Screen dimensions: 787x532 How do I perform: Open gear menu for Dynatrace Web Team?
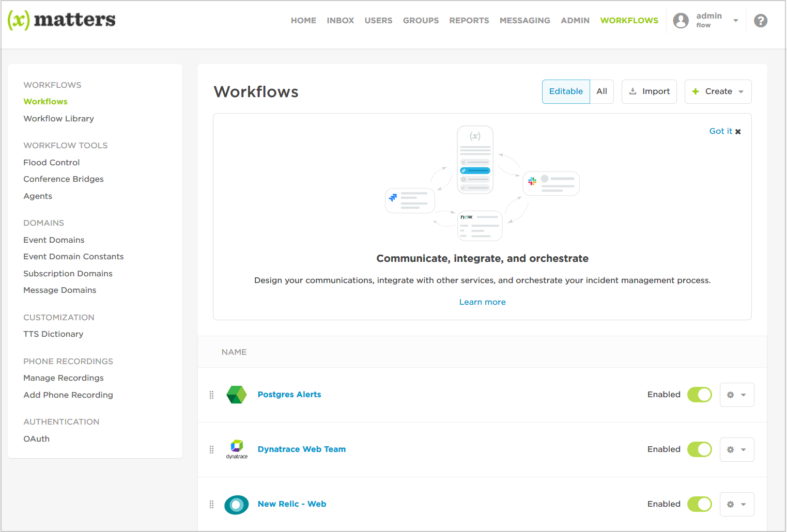tap(737, 450)
